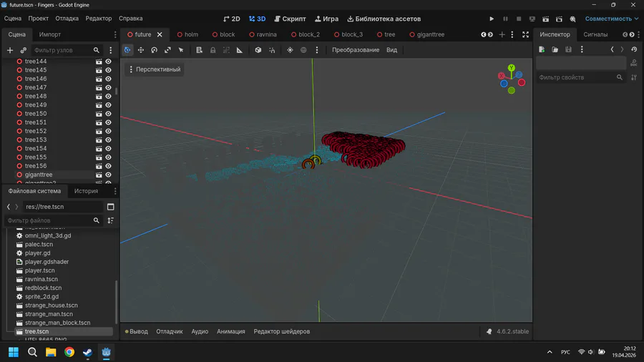Switch to holm scene tab
The height and width of the screenshot is (362, 644).
tap(187, 34)
